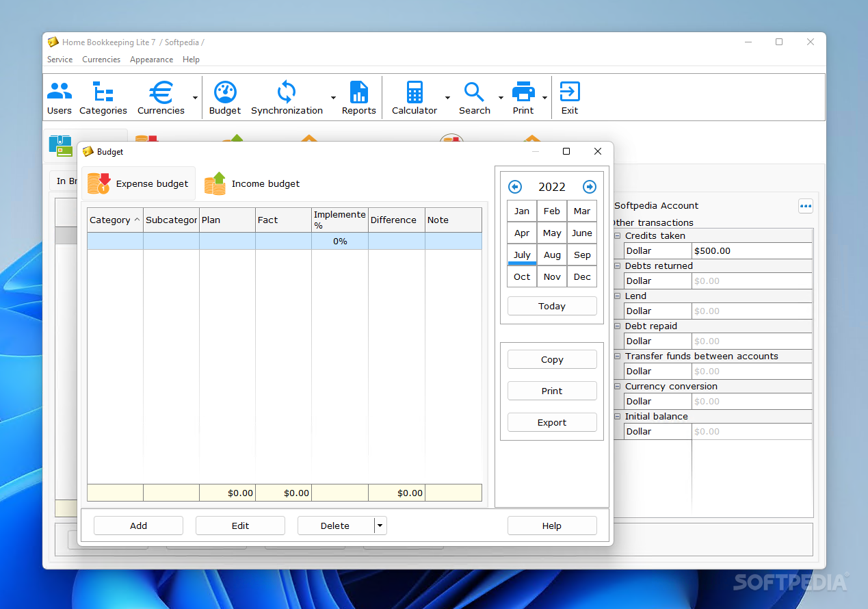The height and width of the screenshot is (609, 868).
Task: Open Calculator dropdown arrow
Action: tap(447, 98)
